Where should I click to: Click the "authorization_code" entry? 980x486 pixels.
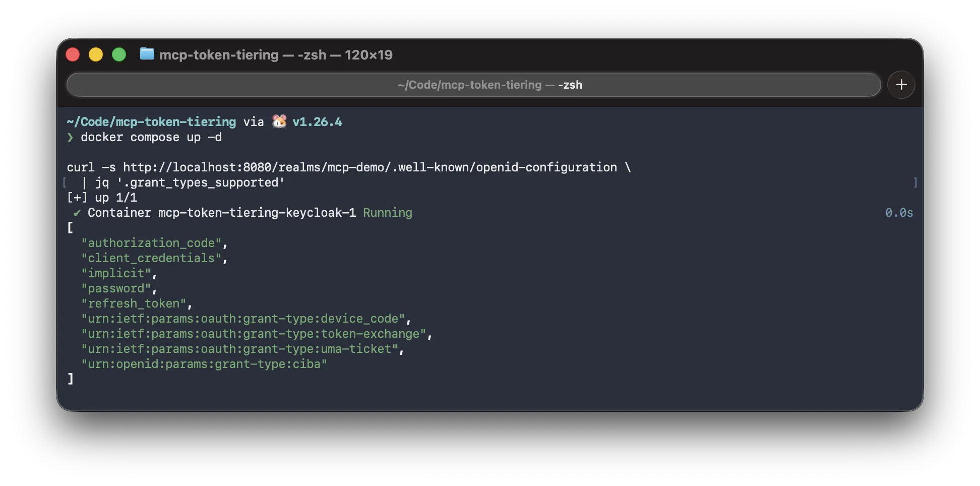pos(151,243)
